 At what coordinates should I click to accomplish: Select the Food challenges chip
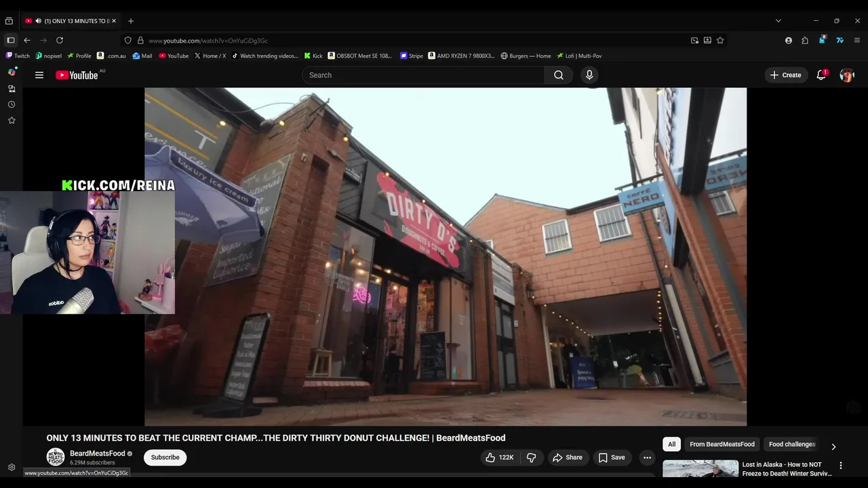coord(792,445)
